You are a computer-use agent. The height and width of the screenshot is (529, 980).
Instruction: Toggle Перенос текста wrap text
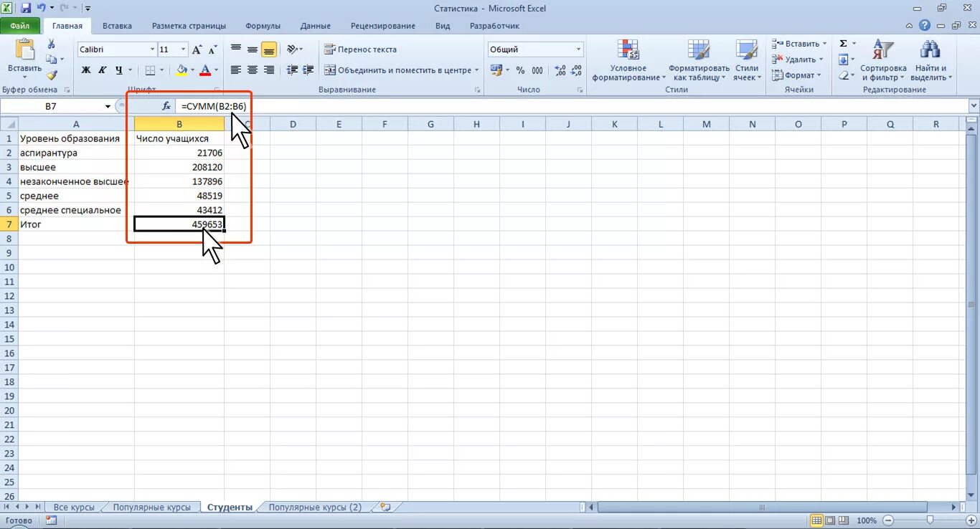tap(360, 49)
